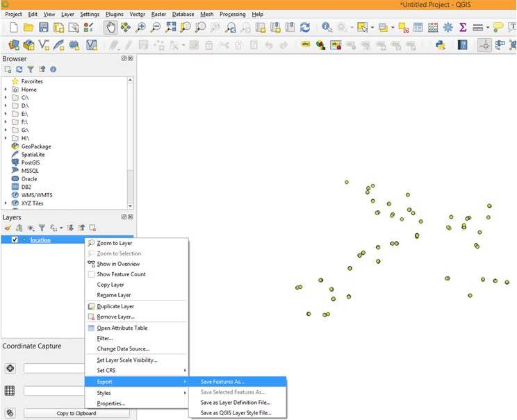517x420 pixels.
Task: Select Properties... in context menu
Action: pyautogui.click(x=137, y=403)
